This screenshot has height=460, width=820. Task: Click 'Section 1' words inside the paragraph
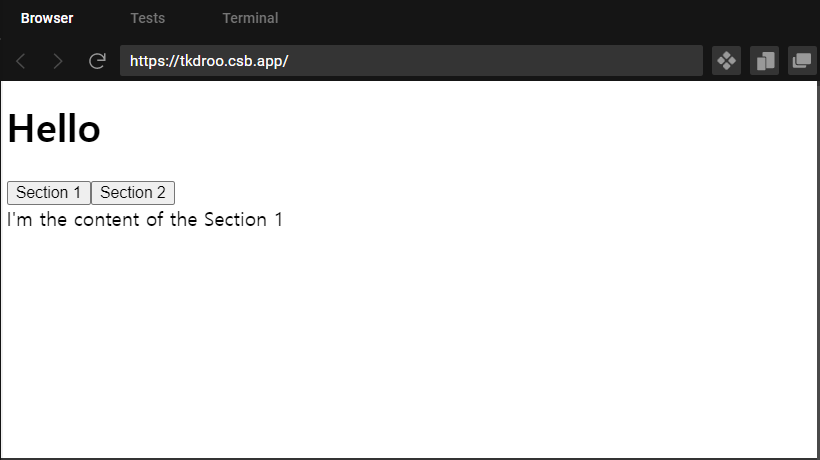tap(243, 220)
